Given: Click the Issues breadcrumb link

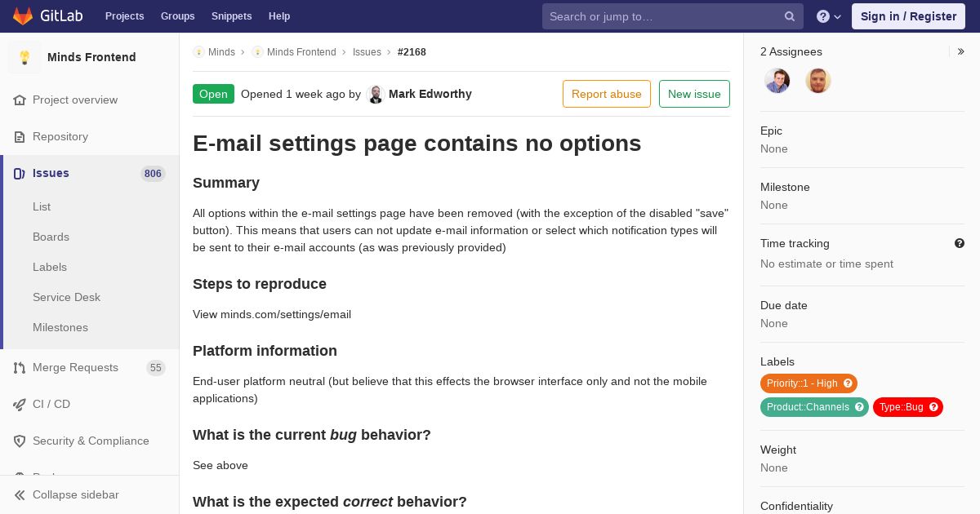Looking at the screenshot, I should tap(367, 52).
